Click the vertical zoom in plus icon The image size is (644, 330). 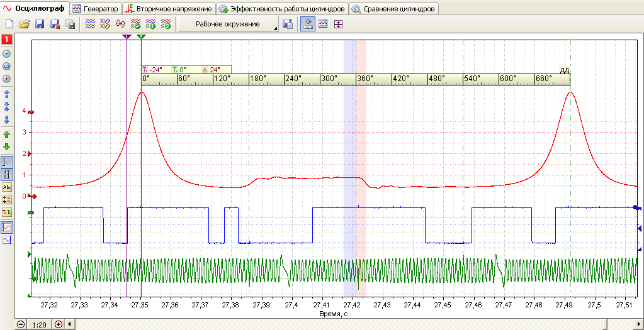[6, 79]
